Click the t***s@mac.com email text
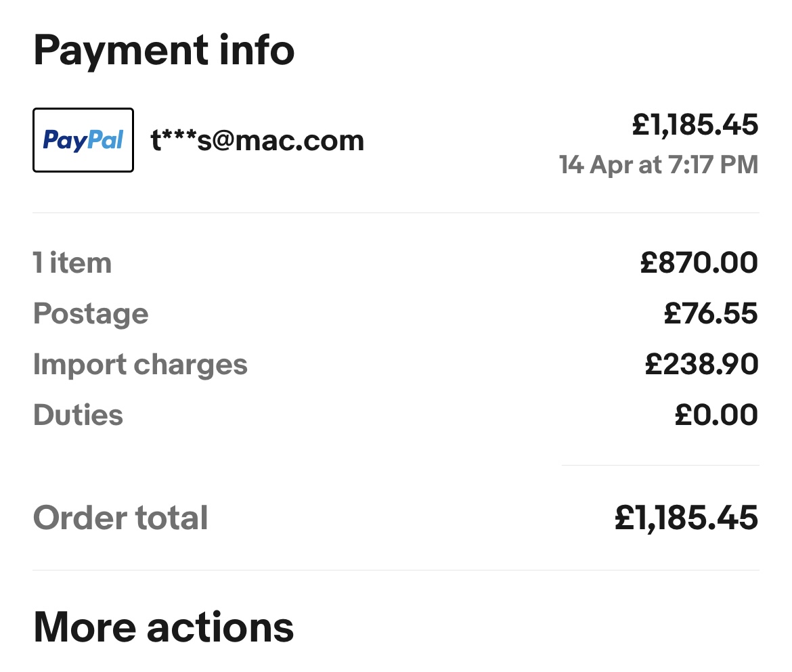The width and height of the screenshot is (792, 672). tap(257, 141)
